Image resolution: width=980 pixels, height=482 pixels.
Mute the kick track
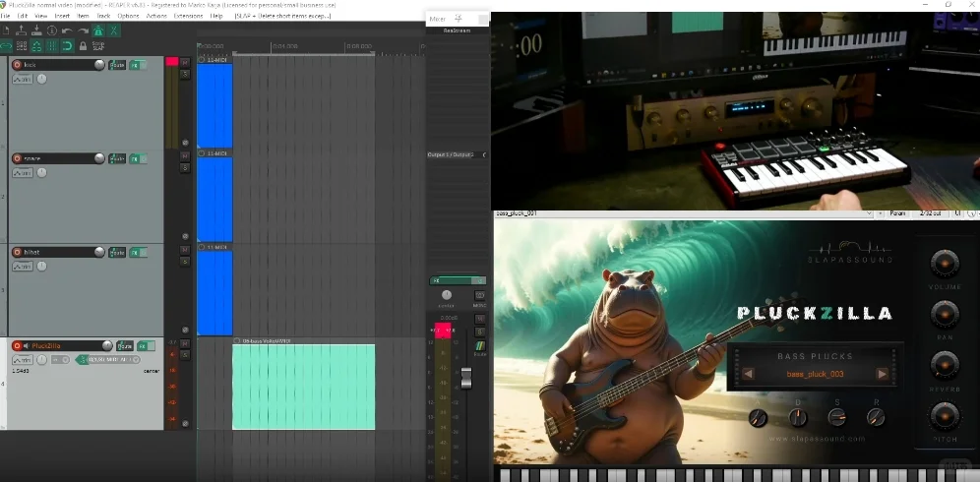tap(185, 63)
